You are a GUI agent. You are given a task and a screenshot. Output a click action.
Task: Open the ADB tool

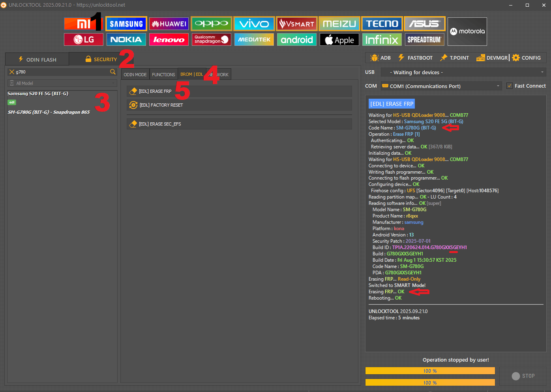point(380,58)
